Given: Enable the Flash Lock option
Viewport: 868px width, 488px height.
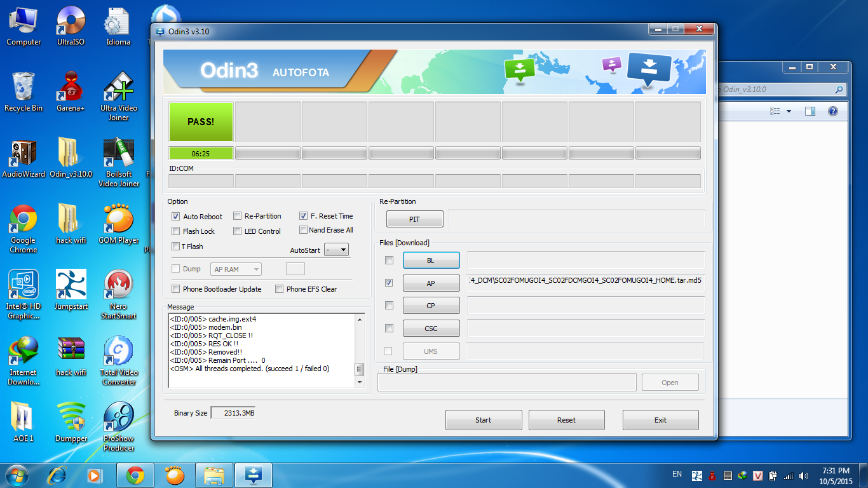Looking at the screenshot, I should 176,231.
